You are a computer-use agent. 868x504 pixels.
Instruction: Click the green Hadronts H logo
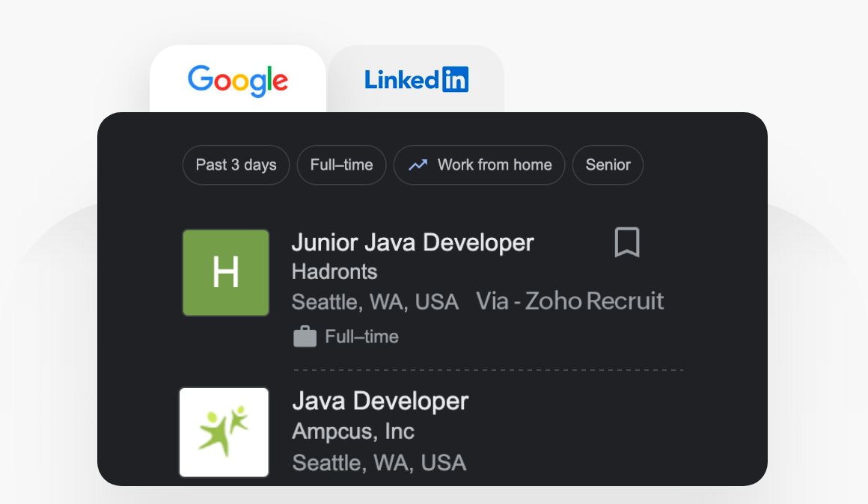226,272
